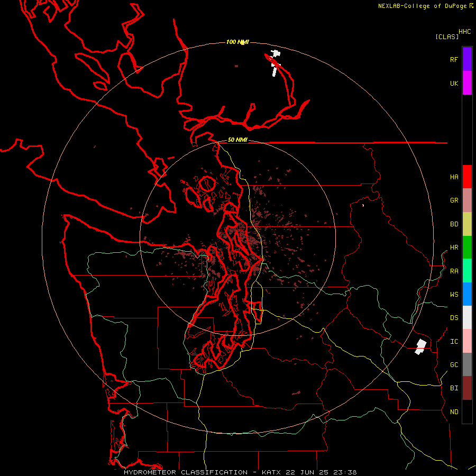Click the WS legend label
The width and height of the screenshot is (476, 476).
coord(454,295)
